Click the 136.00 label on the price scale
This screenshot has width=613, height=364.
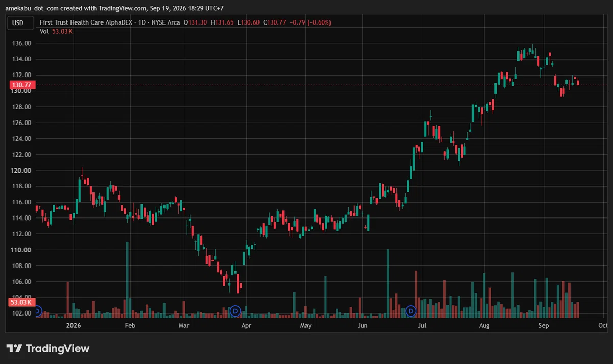coord(22,44)
